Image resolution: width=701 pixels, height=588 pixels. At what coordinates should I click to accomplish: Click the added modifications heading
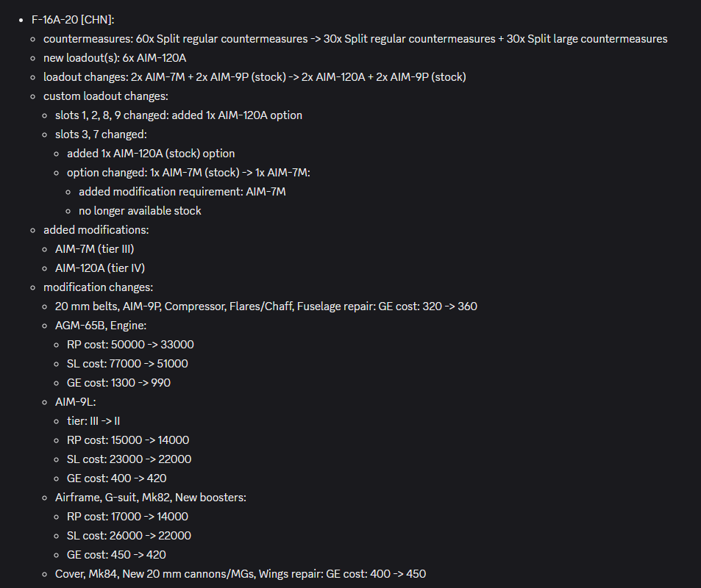click(x=96, y=230)
